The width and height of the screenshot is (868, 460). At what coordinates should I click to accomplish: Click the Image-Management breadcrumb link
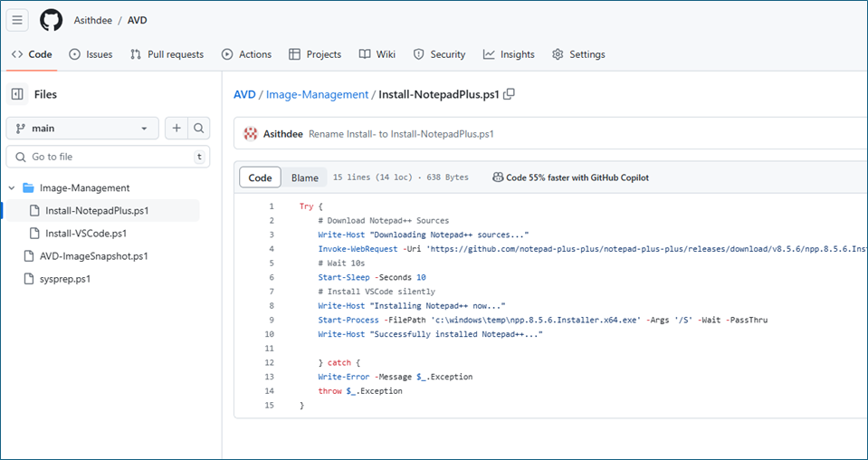point(317,95)
